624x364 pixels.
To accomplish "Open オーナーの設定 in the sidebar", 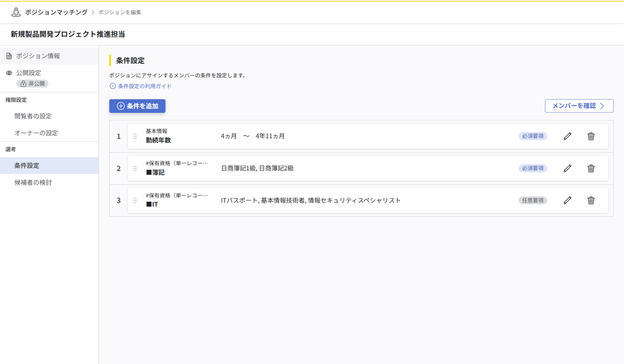I will pos(49,133).
